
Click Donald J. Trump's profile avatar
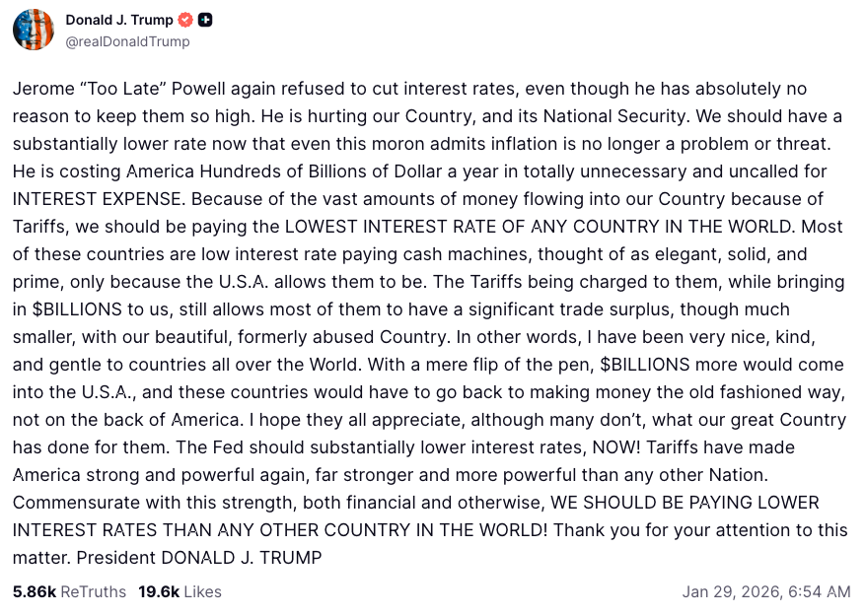tap(33, 30)
